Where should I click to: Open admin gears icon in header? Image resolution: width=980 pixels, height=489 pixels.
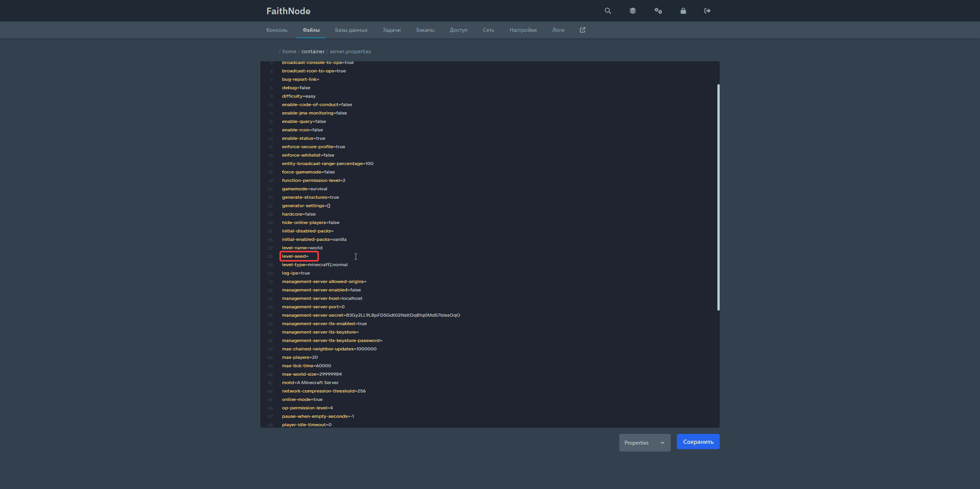click(658, 11)
